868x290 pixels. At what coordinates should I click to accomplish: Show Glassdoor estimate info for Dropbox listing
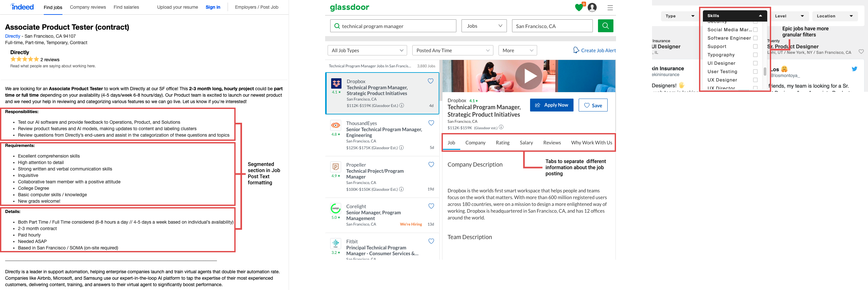[402, 106]
